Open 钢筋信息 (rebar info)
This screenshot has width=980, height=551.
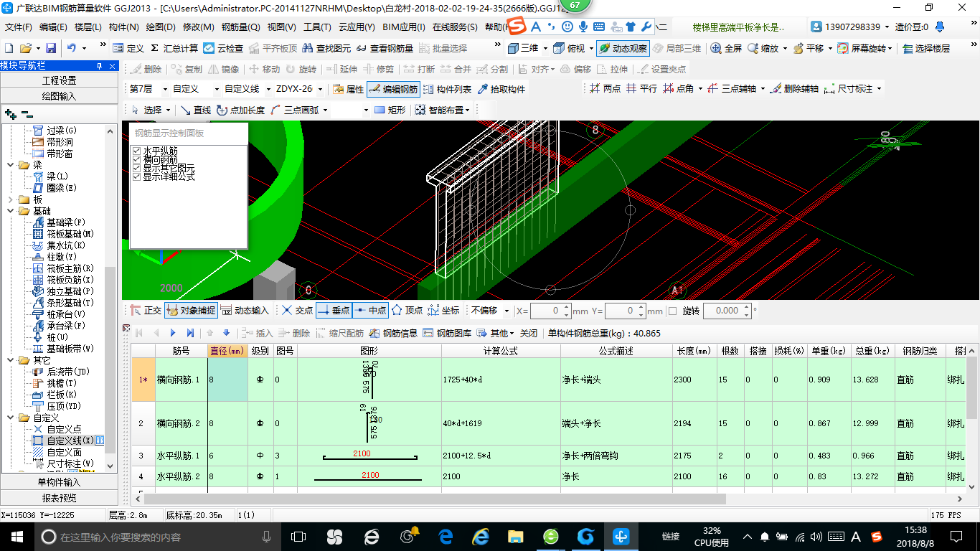pyautogui.click(x=393, y=333)
